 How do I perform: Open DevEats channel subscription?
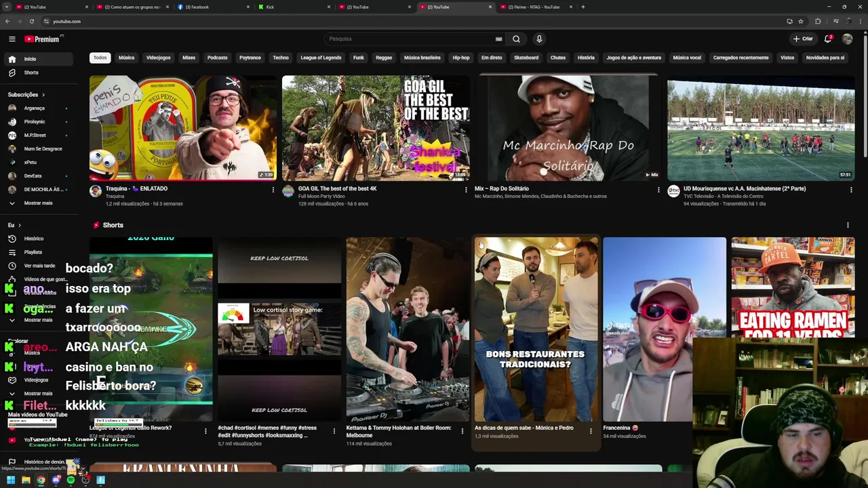[39, 176]
